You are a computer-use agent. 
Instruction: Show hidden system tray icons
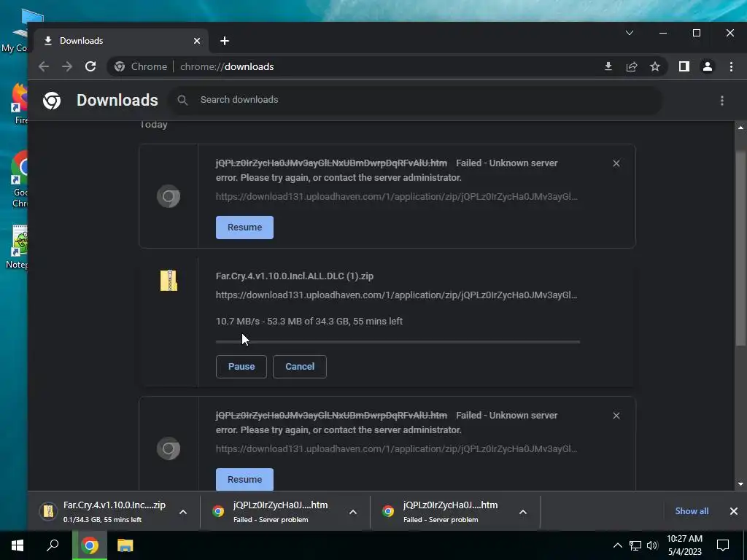[x=617, y=545]
